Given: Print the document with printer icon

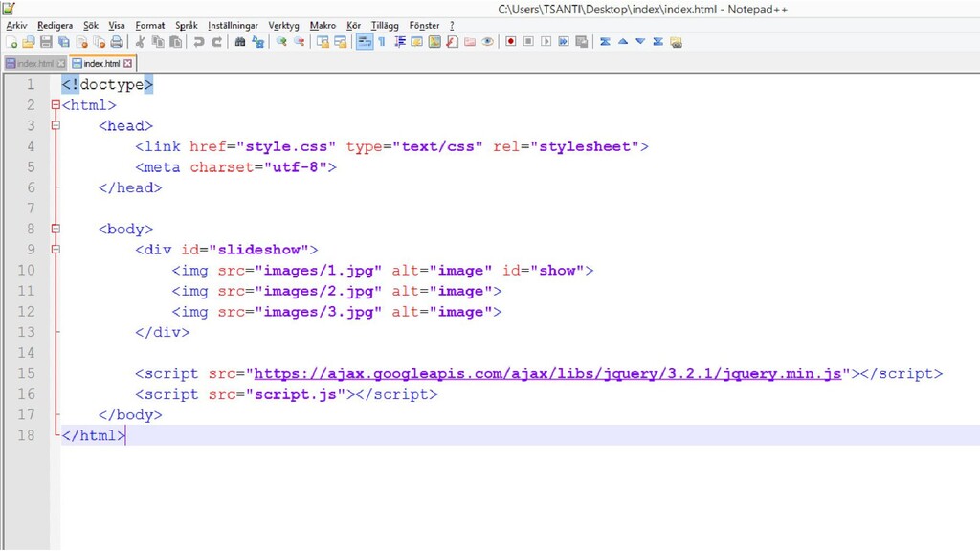Looking at the screenshot, I should coord(117,42).
